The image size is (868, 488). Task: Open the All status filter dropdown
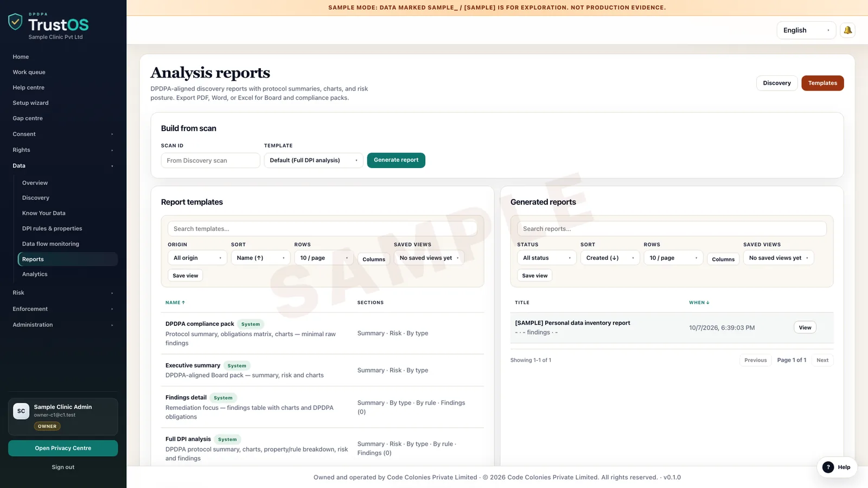(547, 258)
